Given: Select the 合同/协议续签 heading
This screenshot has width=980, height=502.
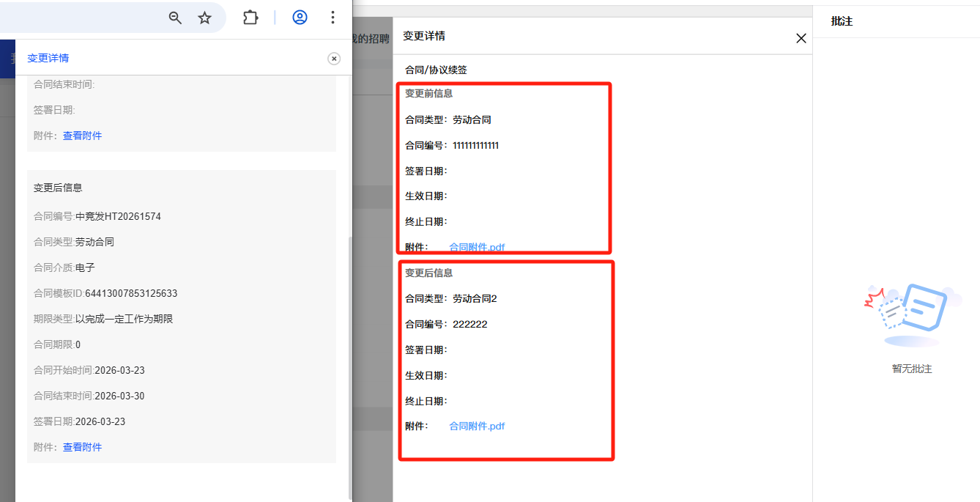Looking at the screenshot, I should pos(436,70).
